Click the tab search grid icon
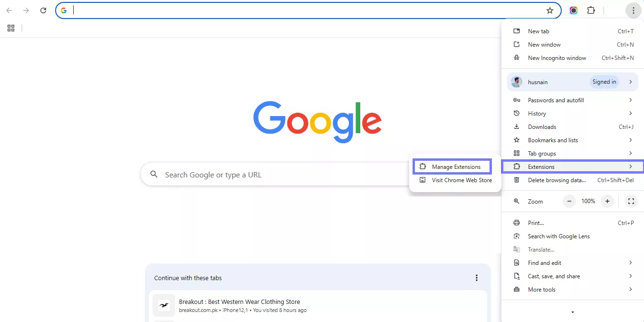The image size is (644, 322). coord(11,28)
